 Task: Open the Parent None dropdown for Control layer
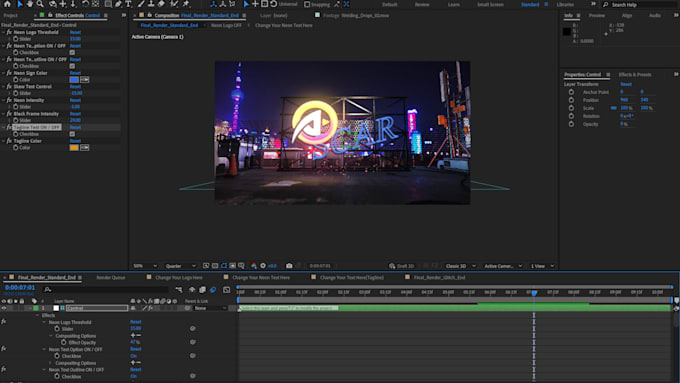click(210, 308)
